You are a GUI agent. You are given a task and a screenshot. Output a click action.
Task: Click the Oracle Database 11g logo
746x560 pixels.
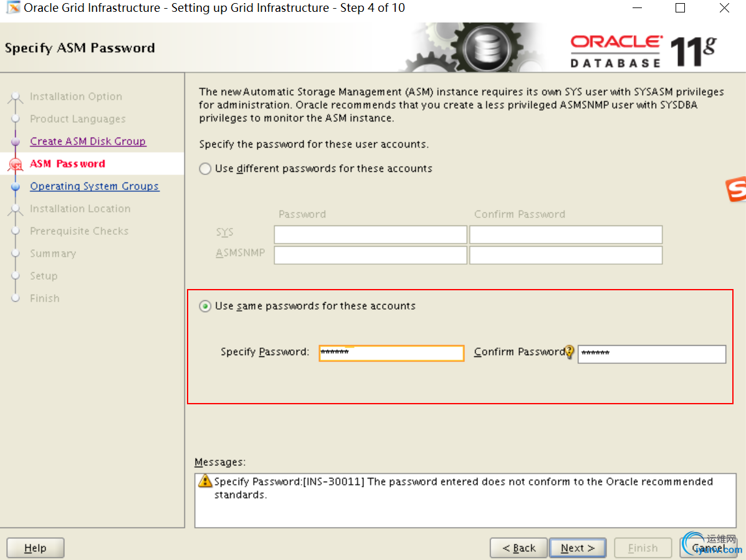coord(643,50)
